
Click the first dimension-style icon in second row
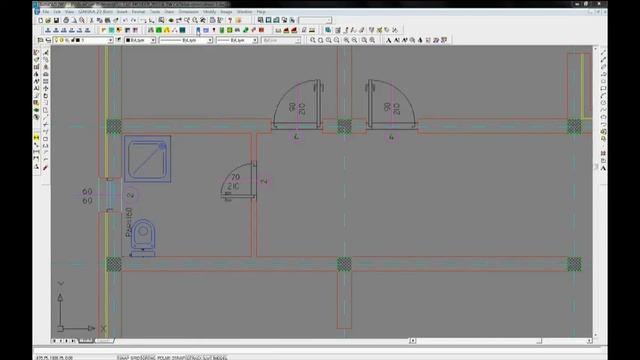tap(48, 30)
